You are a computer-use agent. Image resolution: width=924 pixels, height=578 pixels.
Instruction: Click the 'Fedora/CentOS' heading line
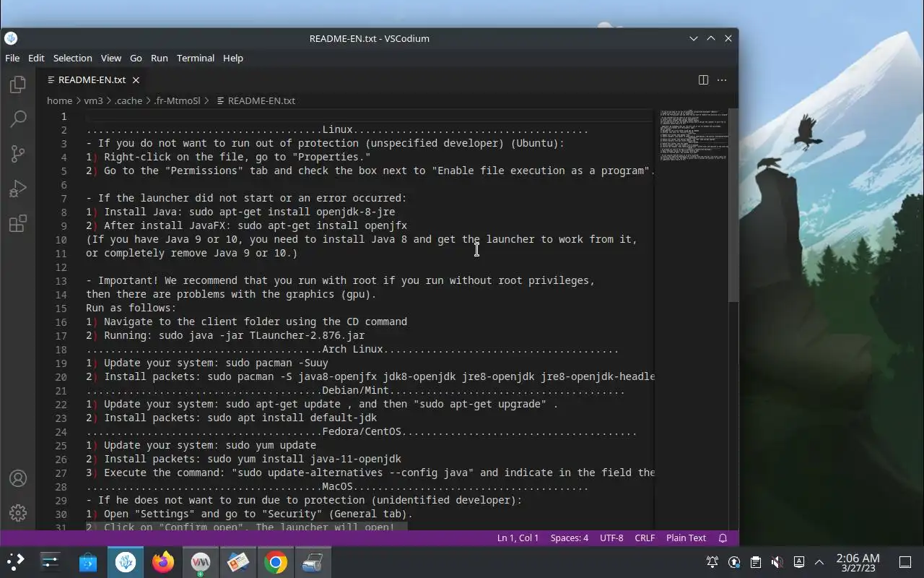coord(362,432)
